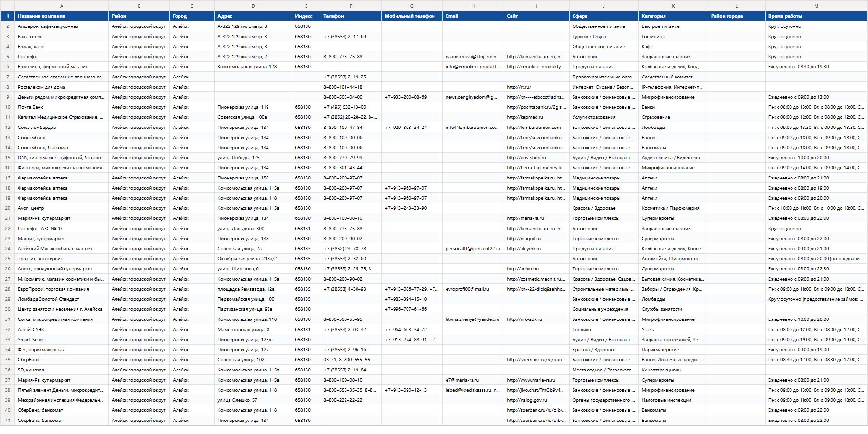Click cell 'Почта Банк'

pos(62,107)
